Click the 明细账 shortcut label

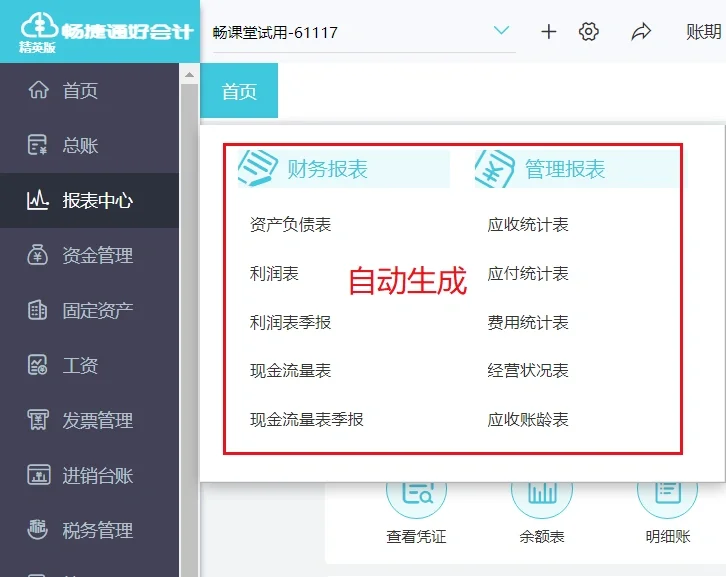coord(667,536)
